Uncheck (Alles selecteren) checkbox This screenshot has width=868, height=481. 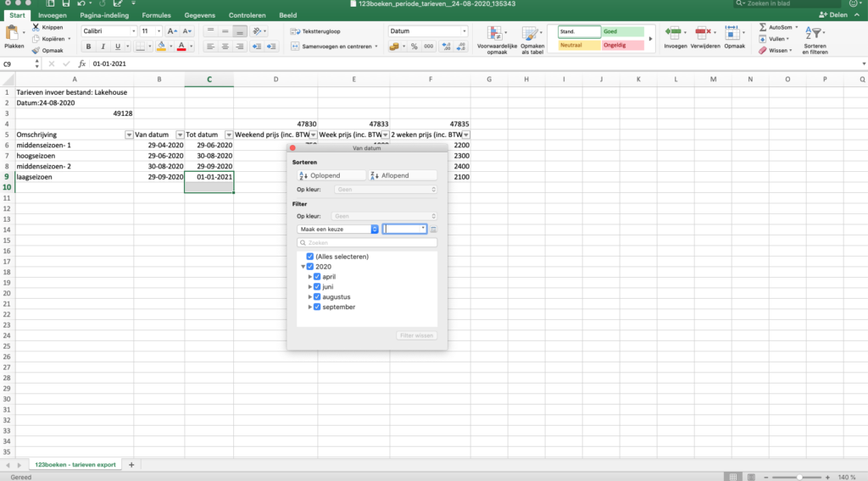click(x=310, y=257)
